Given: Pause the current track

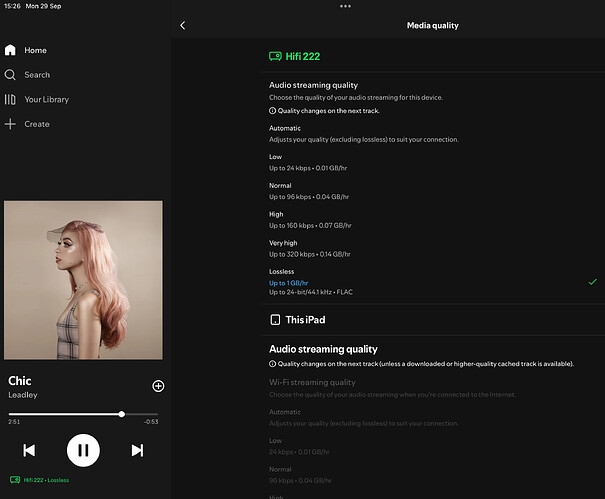Looking at the screenshot, I should (83, 450).
